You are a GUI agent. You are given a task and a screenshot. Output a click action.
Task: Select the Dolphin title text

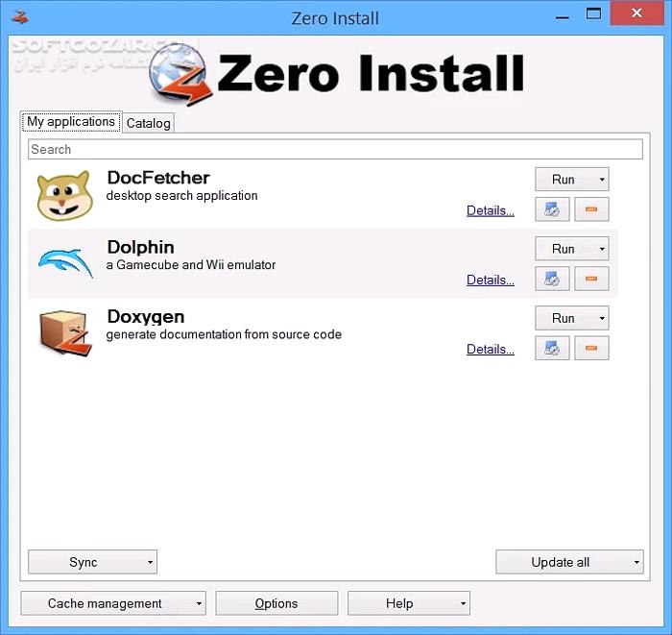[x=140, y=248]
